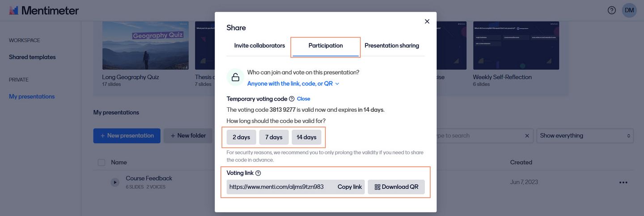
Task: Close the Share dialog with the X
Action: (x=427, y=21)
